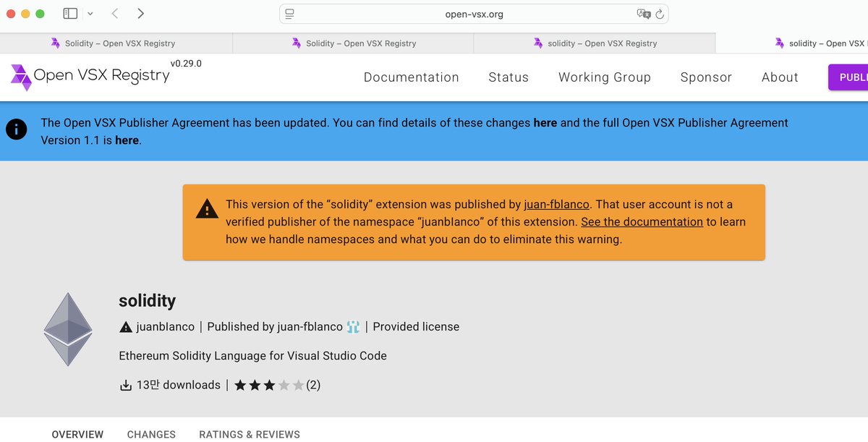Open the sidebar options dropdown chevron
The width and height of the screenshot is (868, 442).
pyautogui.click(x=90, y=14)
